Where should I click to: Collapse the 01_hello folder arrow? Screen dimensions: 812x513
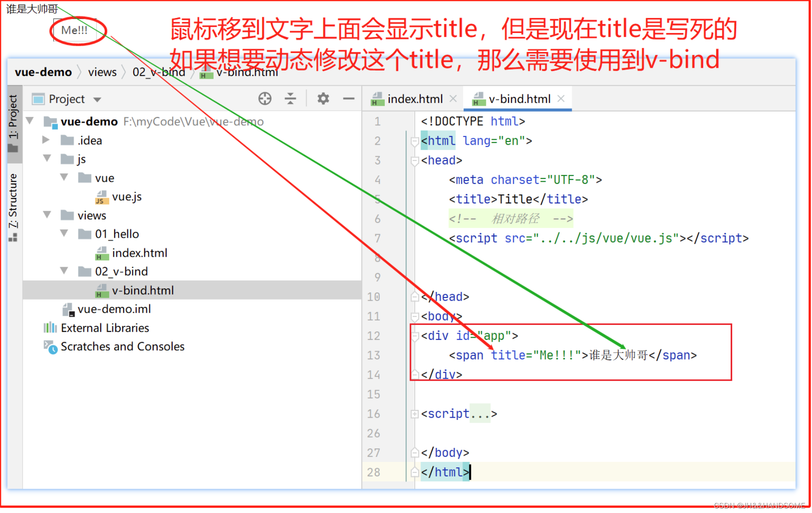(x=64, y=233)
